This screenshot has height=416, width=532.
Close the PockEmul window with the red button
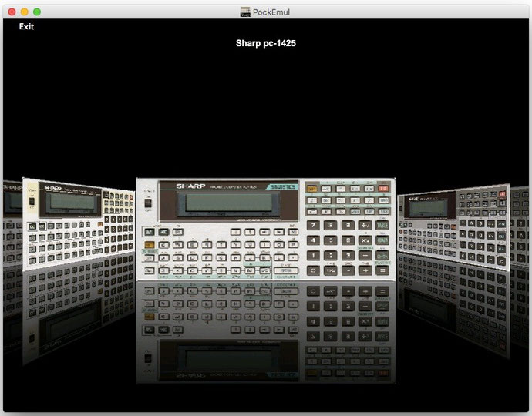click(x=12, y=12)
